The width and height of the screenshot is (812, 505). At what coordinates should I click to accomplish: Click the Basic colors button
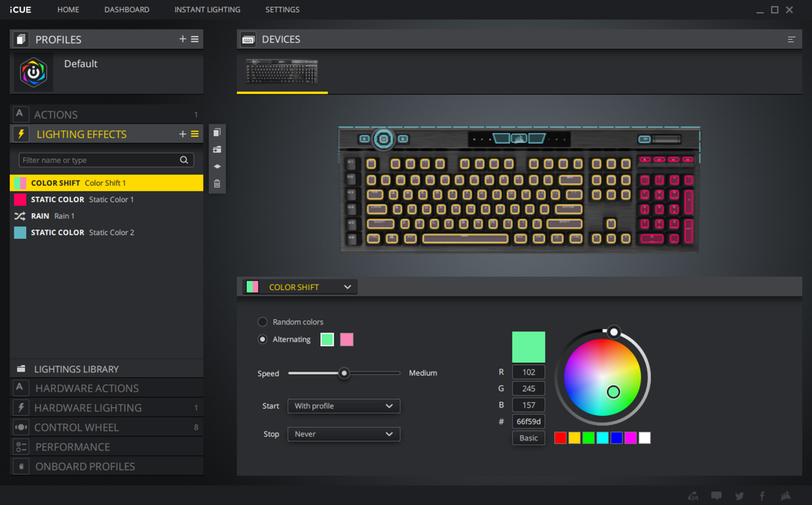(528, 438)
